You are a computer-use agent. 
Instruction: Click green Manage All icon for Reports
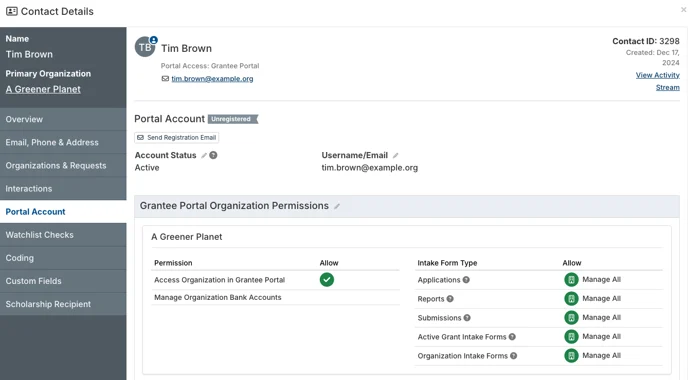[x=571, y=298]
